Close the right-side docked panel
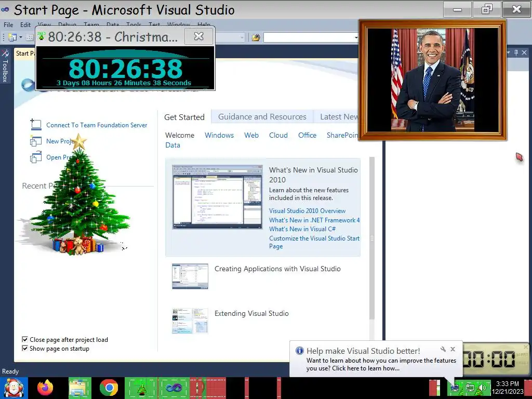The width and height of the screenshot is (532, 399). [x=524, y=52]
